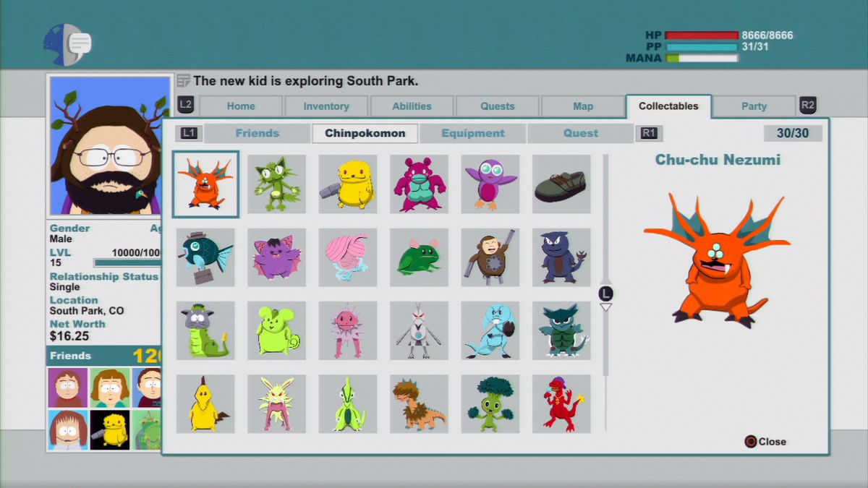The image size is (868, 488).
Task: Click the dark blue bear-like Chinpokomon icon
Action: (x=561, y=257)
